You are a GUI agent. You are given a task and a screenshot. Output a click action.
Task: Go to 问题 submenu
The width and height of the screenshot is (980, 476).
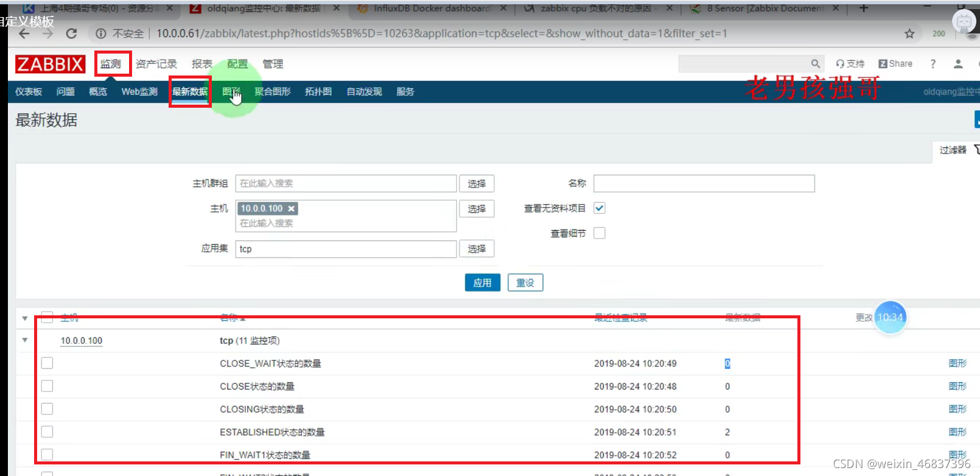point(65,91)
